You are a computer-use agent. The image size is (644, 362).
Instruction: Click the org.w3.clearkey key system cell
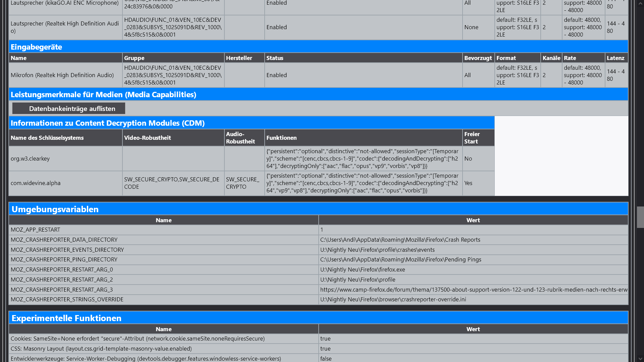(x=30, y=159)
